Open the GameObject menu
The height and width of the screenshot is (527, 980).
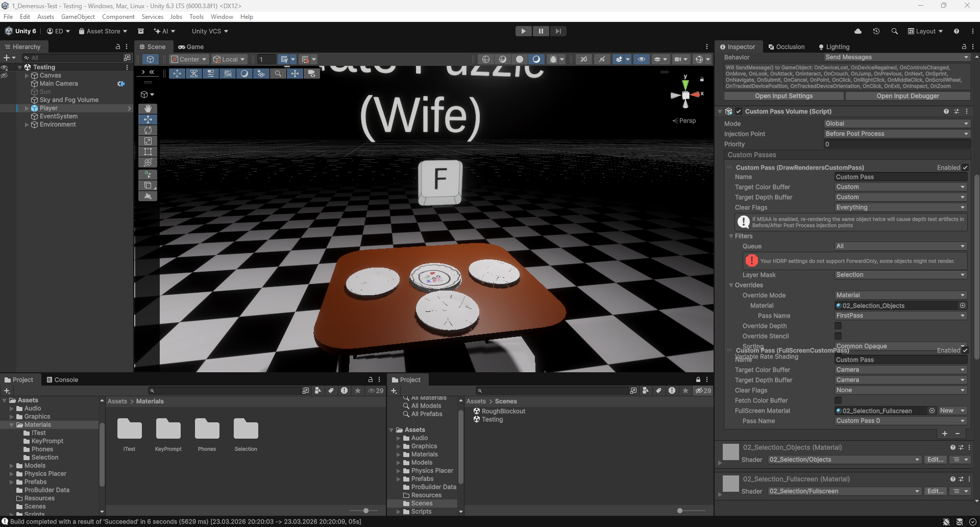tap(78, 17)
